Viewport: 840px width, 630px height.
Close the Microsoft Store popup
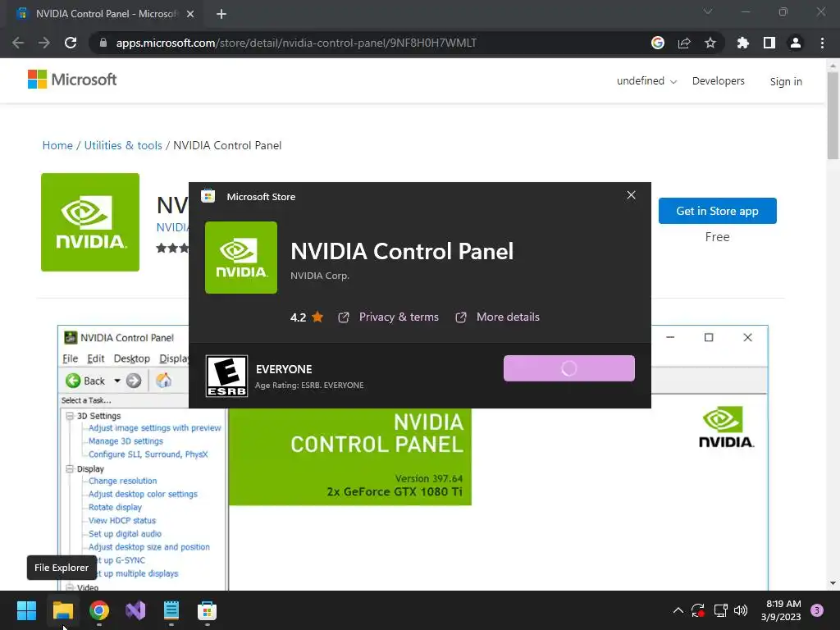pyautogui.click(x=631, y=195)
